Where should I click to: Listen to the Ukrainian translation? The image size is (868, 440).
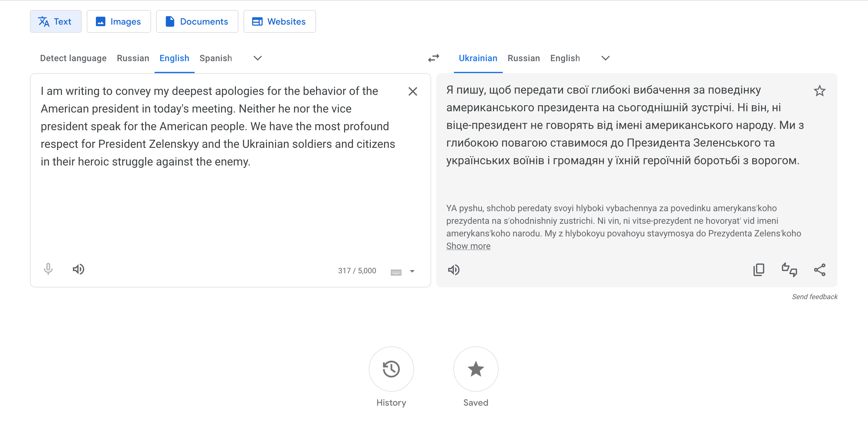click(454, 270)
